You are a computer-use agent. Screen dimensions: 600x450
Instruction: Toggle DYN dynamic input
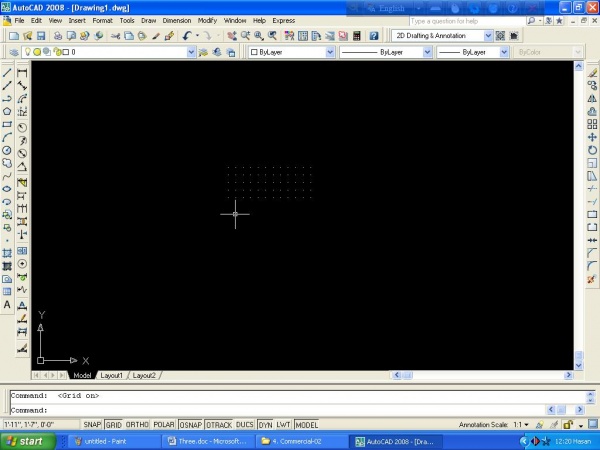point(265,425)
